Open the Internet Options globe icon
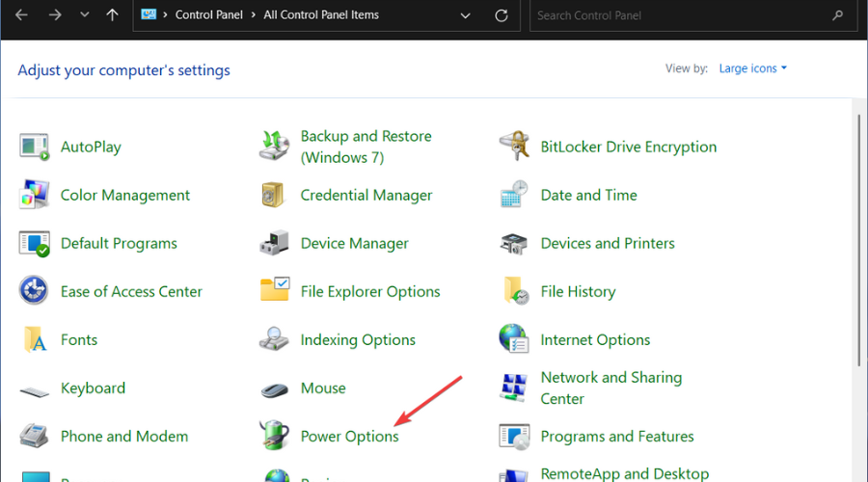Image resolution: width=868 pixels, height=482 pixels. [x=514, y=338]
